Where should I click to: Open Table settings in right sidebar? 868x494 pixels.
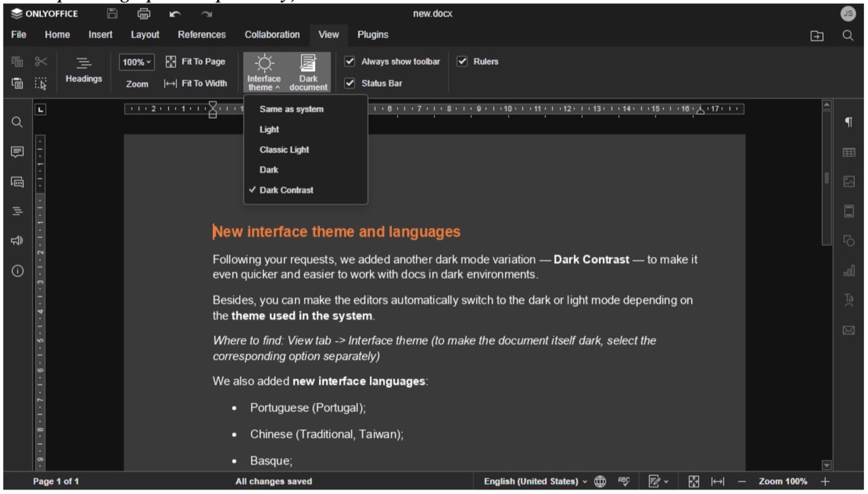point(849,152)
